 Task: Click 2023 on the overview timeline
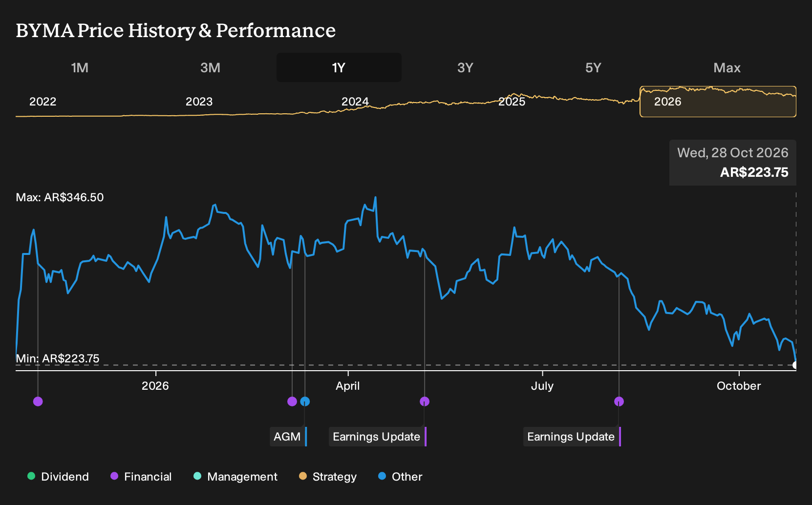(x=199, y=102)
